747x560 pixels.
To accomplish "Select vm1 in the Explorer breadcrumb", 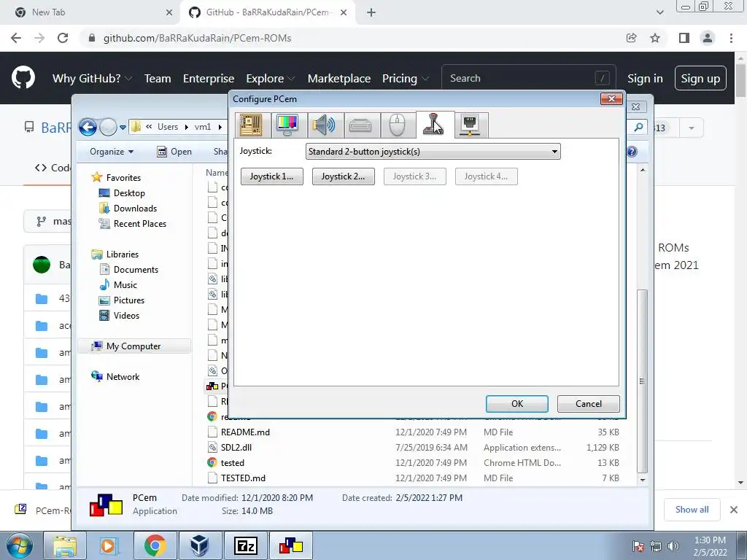I will [203, 127].
